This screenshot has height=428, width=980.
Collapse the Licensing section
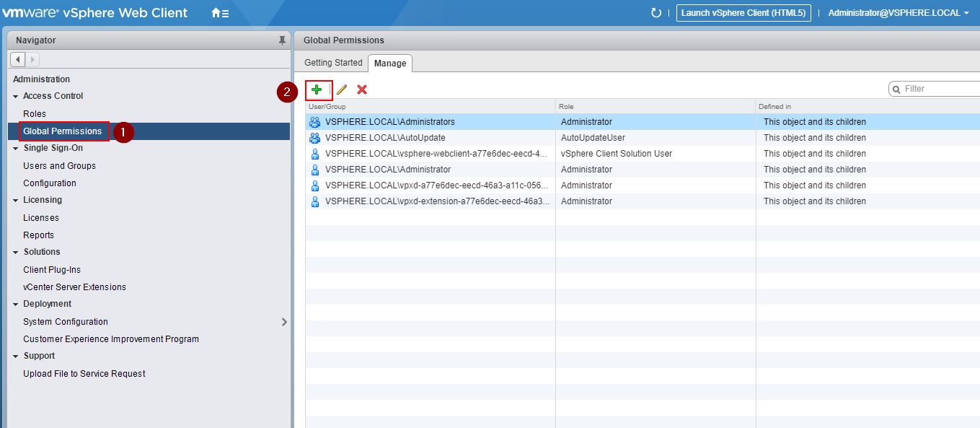click(16, 200)
